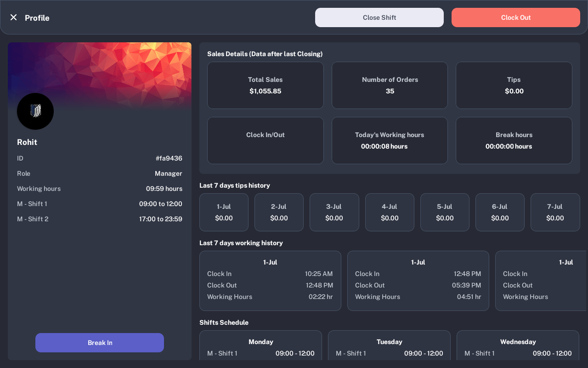Click the Shifts Schedule heading
The height and width of the screenshot is (368, 588).
click(224, 322)
